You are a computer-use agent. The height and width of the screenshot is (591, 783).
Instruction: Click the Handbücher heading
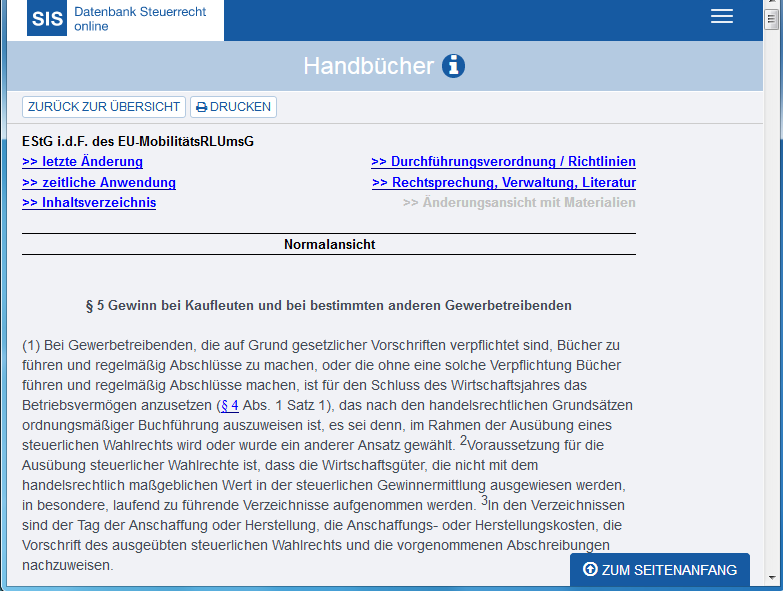pos(369,66)
